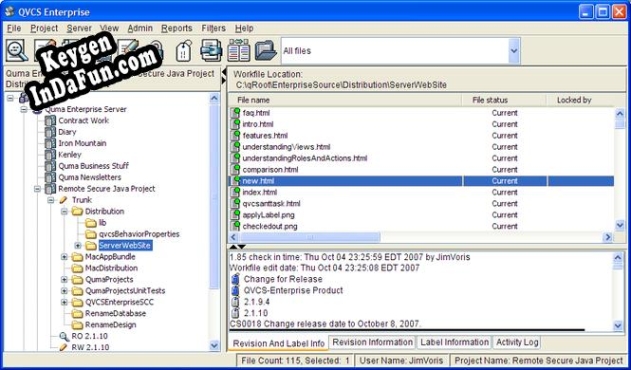Expand the QumaProjectsUnitTests folder node
The height and width of the screenshot is (370, 631).
click(64, 291)
